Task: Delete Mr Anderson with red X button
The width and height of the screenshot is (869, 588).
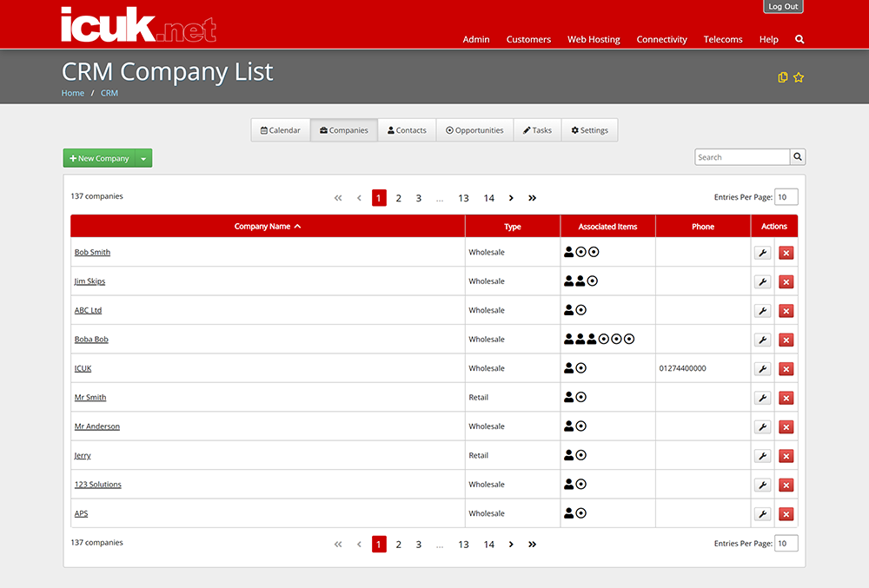Action: click(786, 426)
